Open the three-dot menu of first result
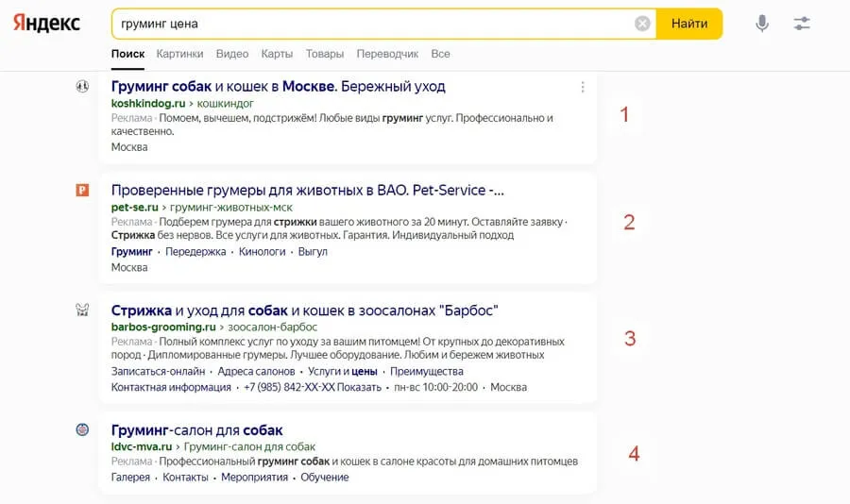Screen dimensions: 850x504 click(583, 87)
